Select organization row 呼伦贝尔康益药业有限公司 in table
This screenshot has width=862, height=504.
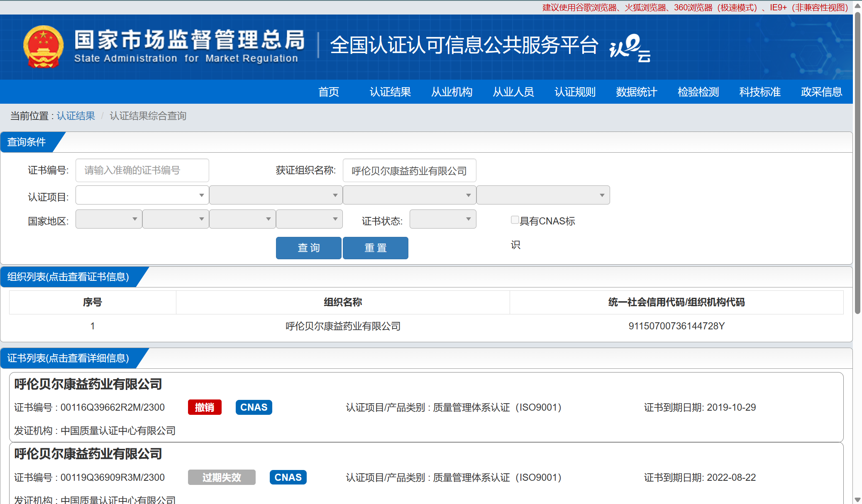(427, 326)
